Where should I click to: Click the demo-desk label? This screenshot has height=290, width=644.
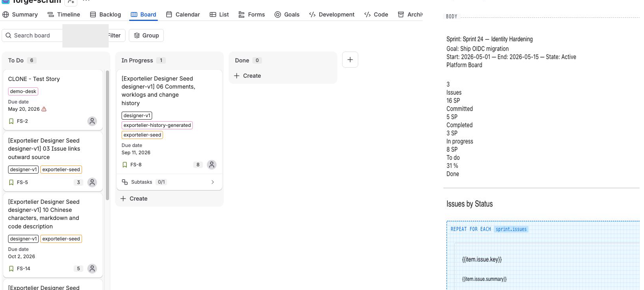[23, 91]
